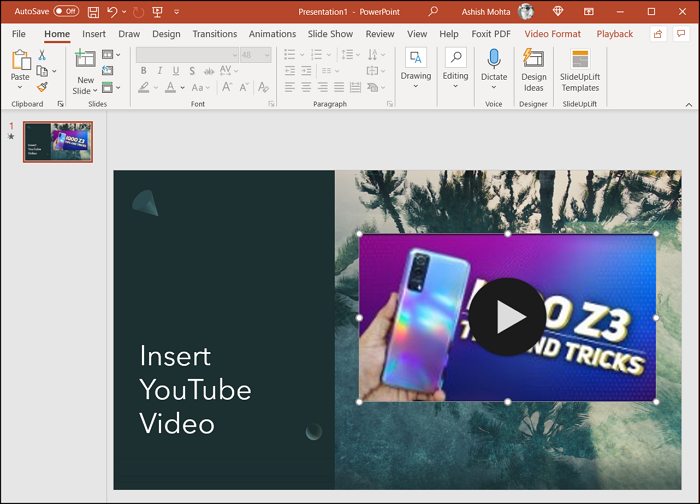Click the Save icon in title bar
Screen dimensions: 700x504
pos(93,12)
